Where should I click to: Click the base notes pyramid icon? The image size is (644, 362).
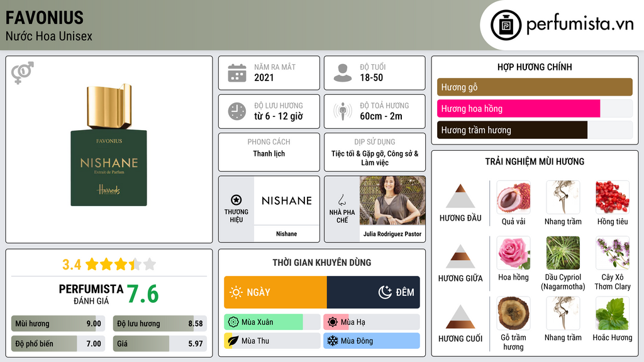(460, 317)
